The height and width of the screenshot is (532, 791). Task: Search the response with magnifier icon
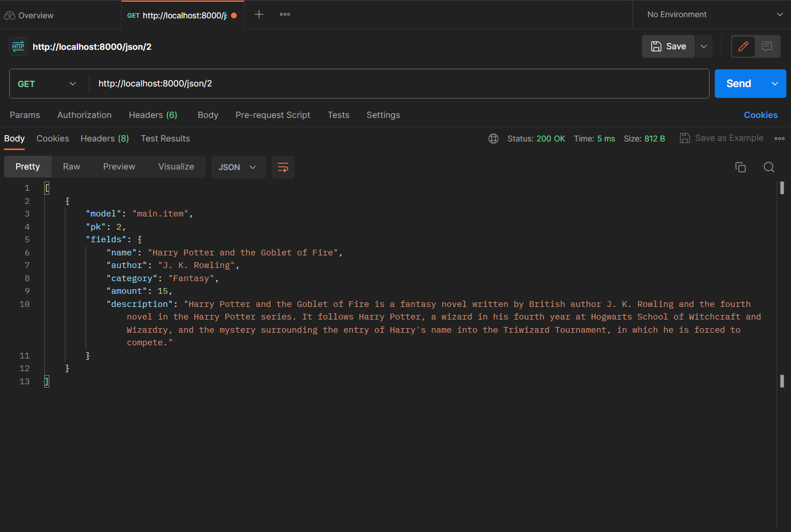(769, 167)
